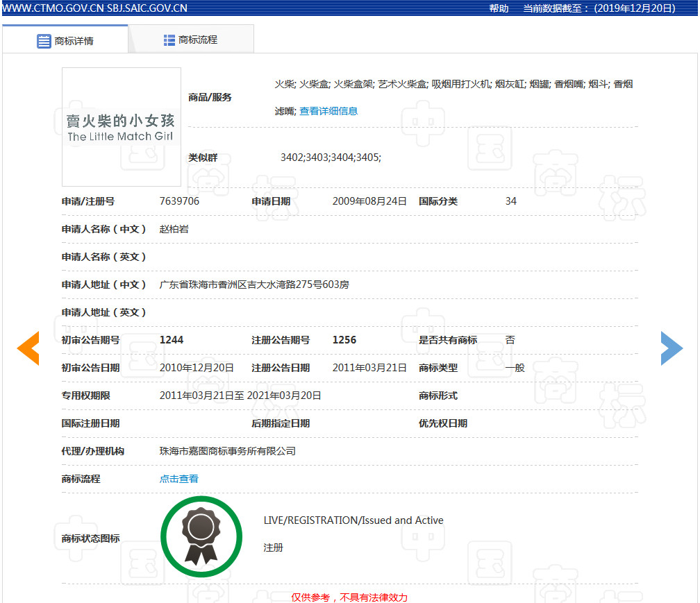This screenshot has height=603, width=700.
Task: Select the preliminary announcement number 1244
Action: [172, 340]
